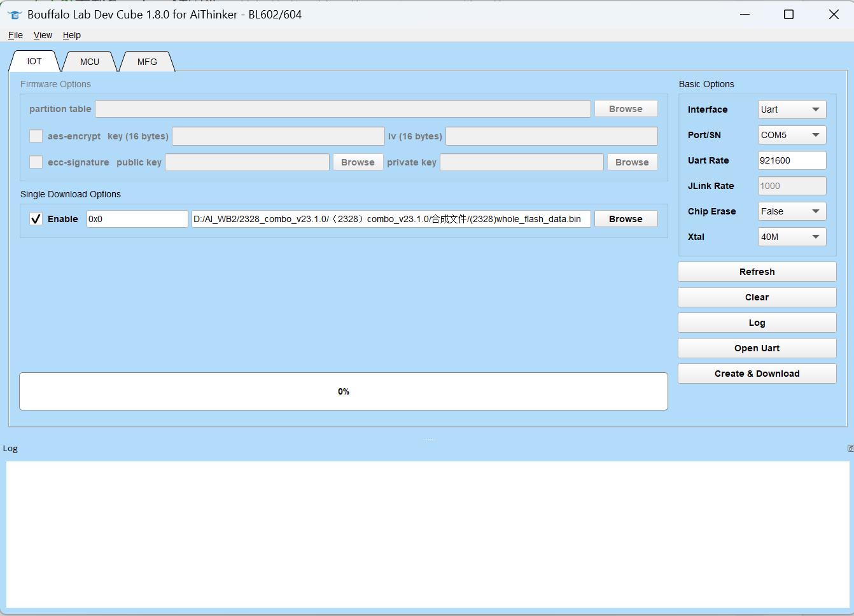Switch to the MFG tab

tap(147, 62)
